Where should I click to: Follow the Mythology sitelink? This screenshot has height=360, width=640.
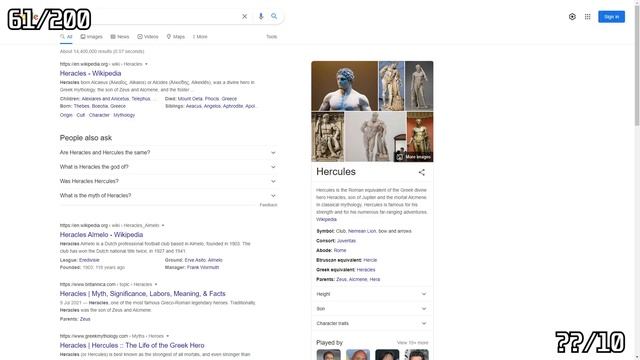(x=124, y=115)
